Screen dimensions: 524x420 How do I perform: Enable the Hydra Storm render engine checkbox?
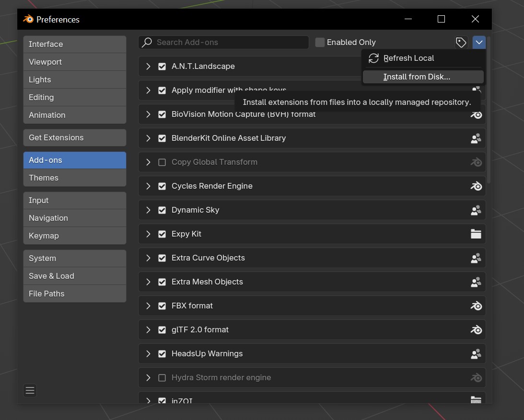click(x=162, y=378)
